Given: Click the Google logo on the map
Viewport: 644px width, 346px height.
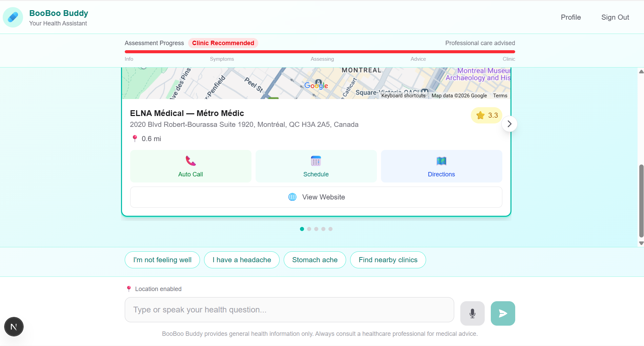Looking at the screenshot, I should click(x=316, y=85).
